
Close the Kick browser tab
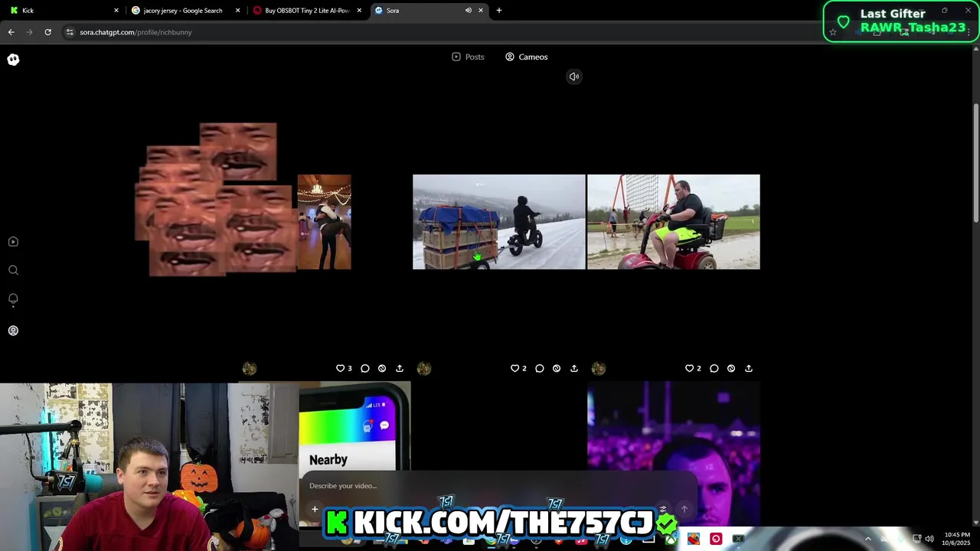point(116,11)
